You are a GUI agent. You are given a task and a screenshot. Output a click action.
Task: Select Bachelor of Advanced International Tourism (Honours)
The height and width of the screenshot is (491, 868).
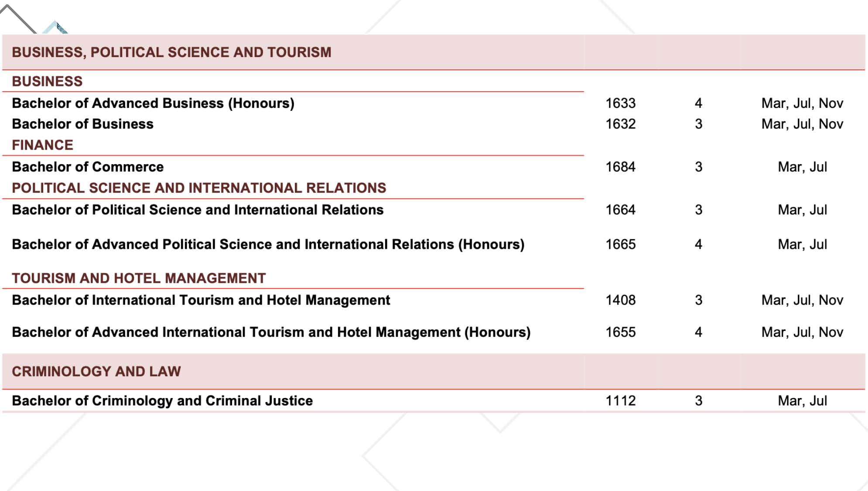coord(271,333)
